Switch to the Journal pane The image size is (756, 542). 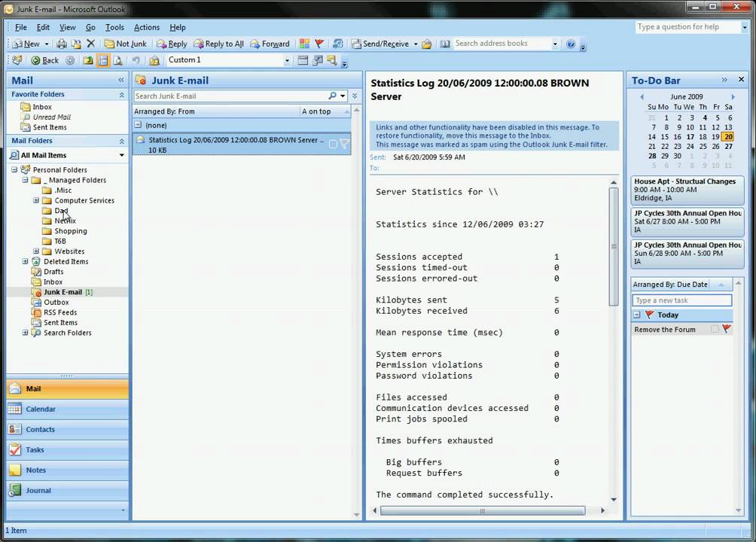click(x=68, y=490)
